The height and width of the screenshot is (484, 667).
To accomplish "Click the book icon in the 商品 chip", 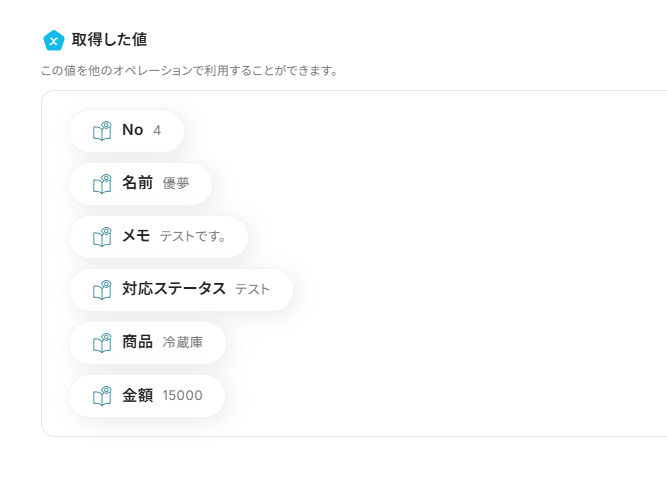I will 101,343.
